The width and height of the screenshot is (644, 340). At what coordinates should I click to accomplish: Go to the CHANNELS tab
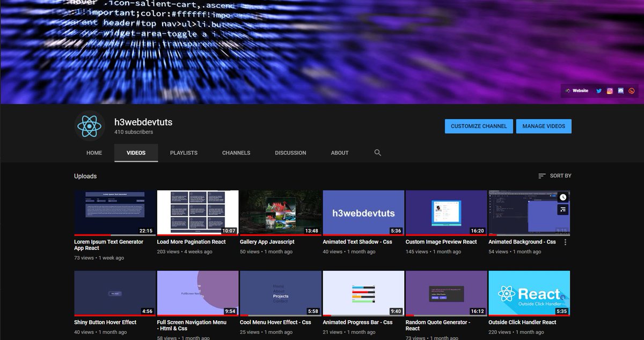click(236, 153)
